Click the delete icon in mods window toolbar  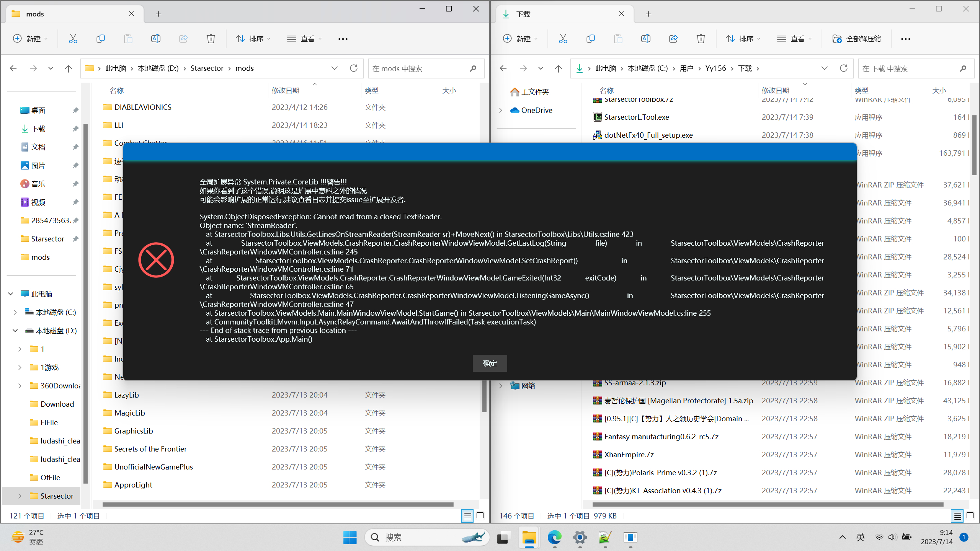point(211,39)
